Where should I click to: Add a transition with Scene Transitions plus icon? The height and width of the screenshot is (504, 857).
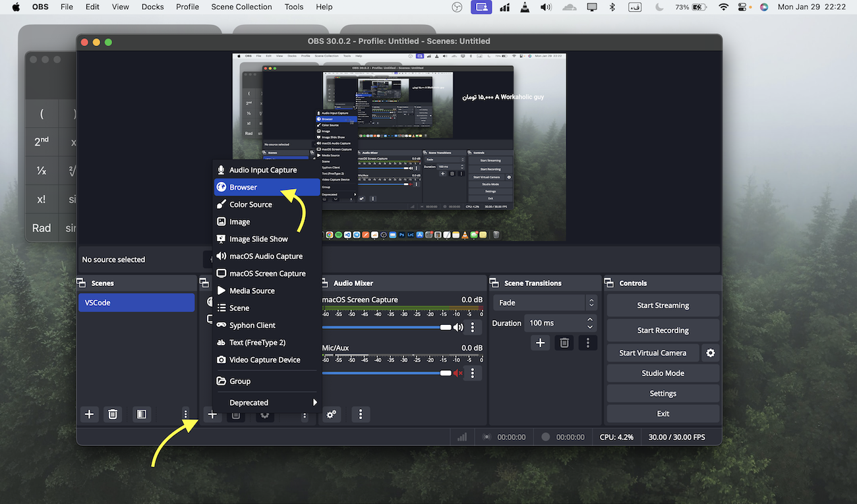click(x=540, y=343)
